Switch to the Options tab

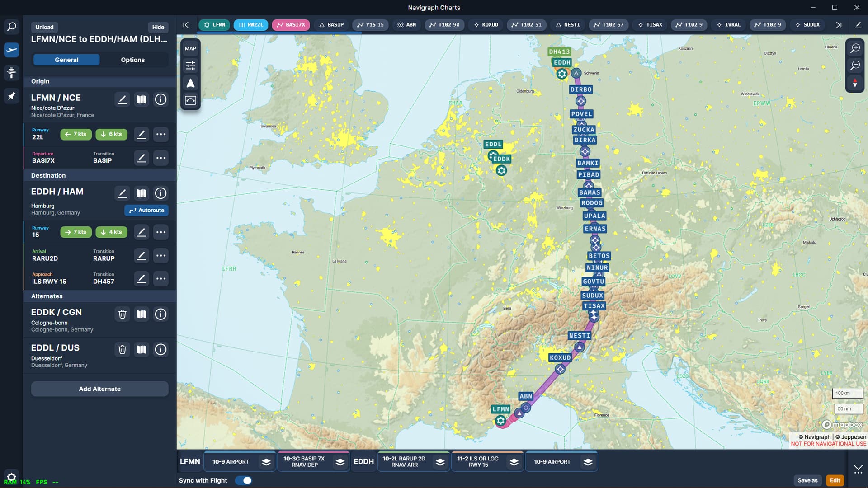click(x=133, y=60)
